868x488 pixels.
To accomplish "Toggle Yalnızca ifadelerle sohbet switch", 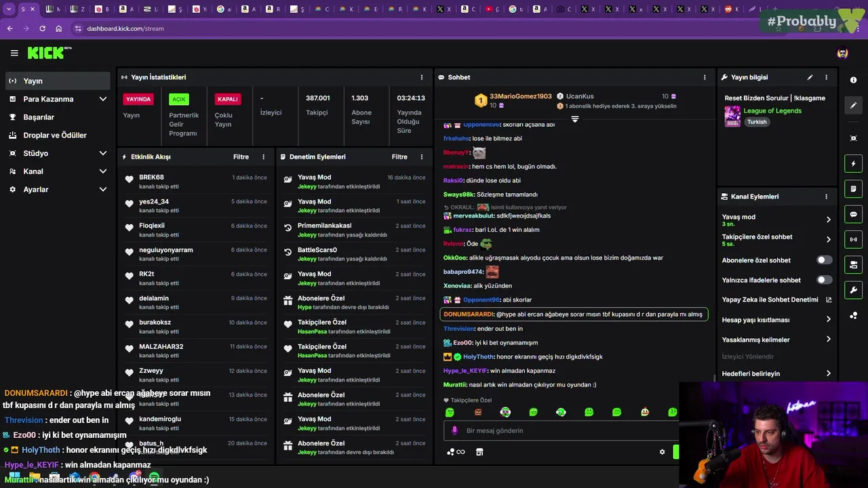I will pos(824,280).
